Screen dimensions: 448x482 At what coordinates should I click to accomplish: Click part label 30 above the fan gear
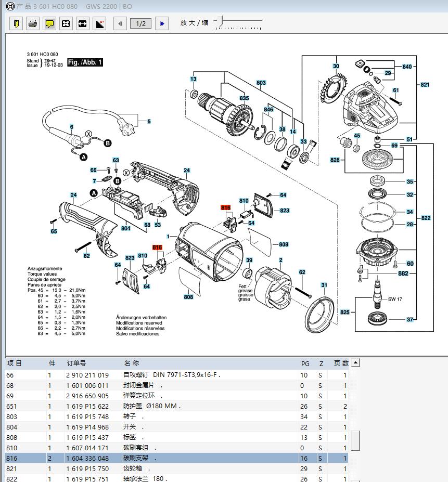pyautogui.click(x=336, y=66)
